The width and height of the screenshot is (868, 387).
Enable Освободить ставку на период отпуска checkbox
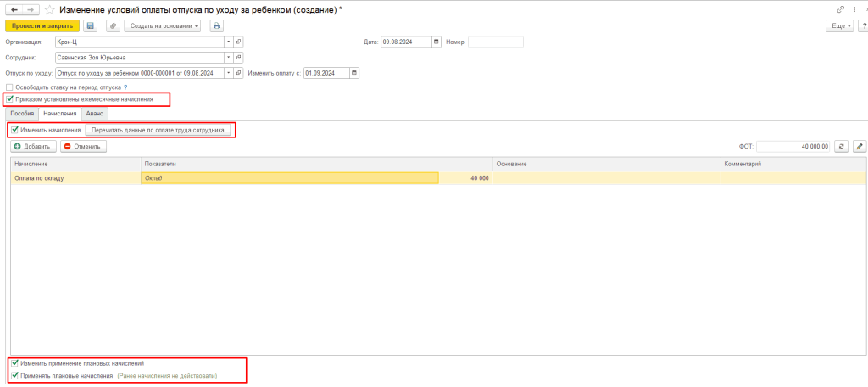click(x=9, y=87)
